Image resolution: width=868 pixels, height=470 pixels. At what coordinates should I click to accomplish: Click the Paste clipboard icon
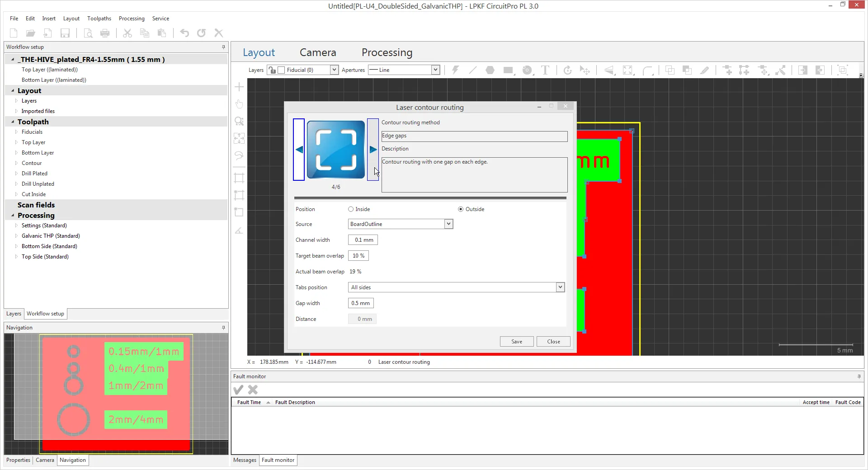(161, 33)
